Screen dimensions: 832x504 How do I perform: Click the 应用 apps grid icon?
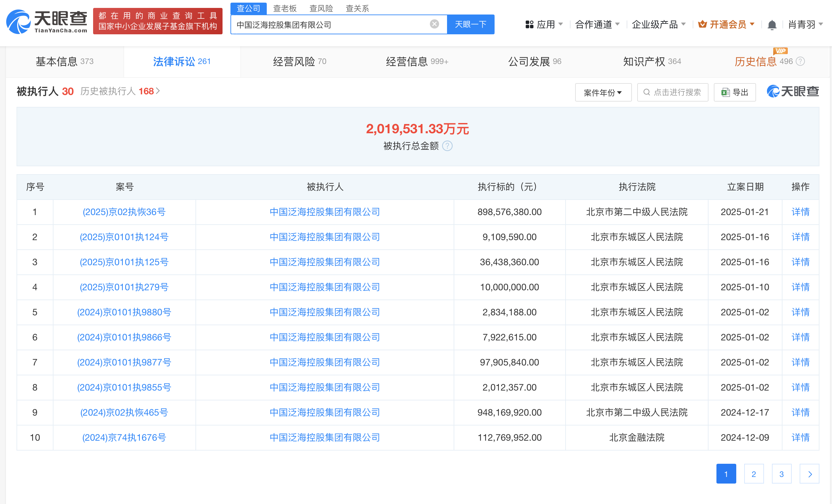click(529, 25)
